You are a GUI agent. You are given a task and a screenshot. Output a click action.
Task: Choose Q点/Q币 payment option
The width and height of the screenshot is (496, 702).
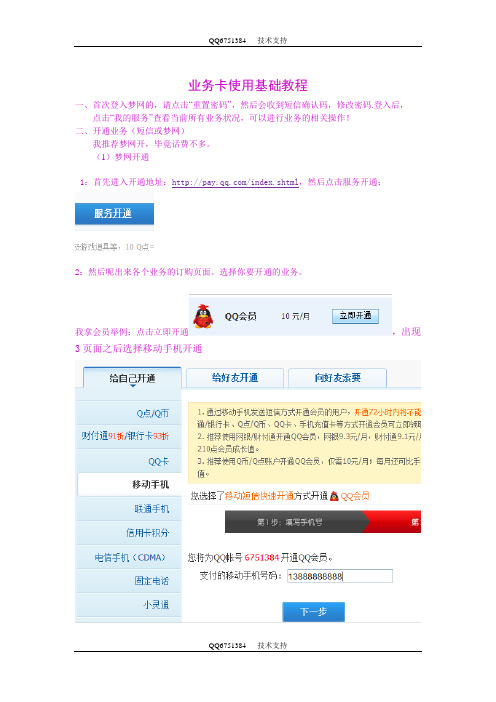click(129, 413)
